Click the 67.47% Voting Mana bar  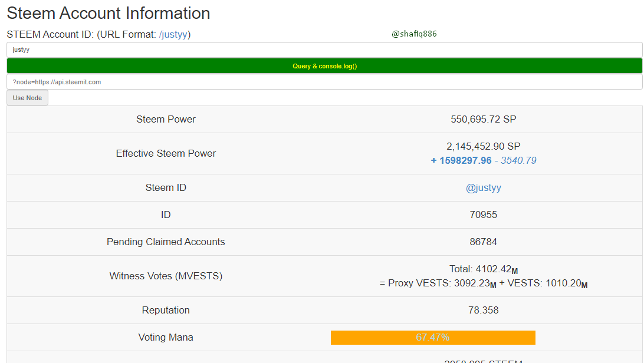433,338
